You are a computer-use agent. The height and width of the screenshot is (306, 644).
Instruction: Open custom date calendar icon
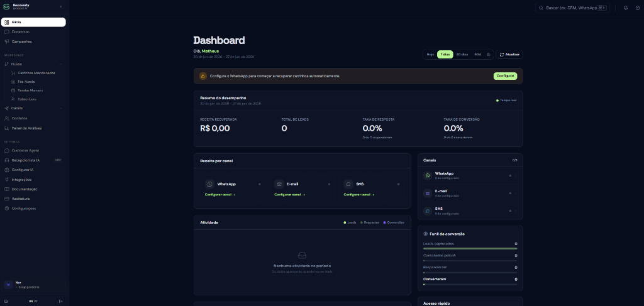(x=489, y=55)
